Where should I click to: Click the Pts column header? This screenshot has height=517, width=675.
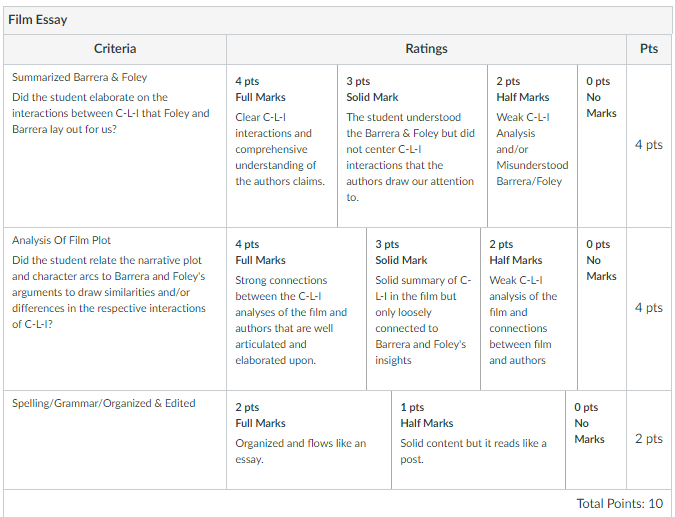point(649,49)
